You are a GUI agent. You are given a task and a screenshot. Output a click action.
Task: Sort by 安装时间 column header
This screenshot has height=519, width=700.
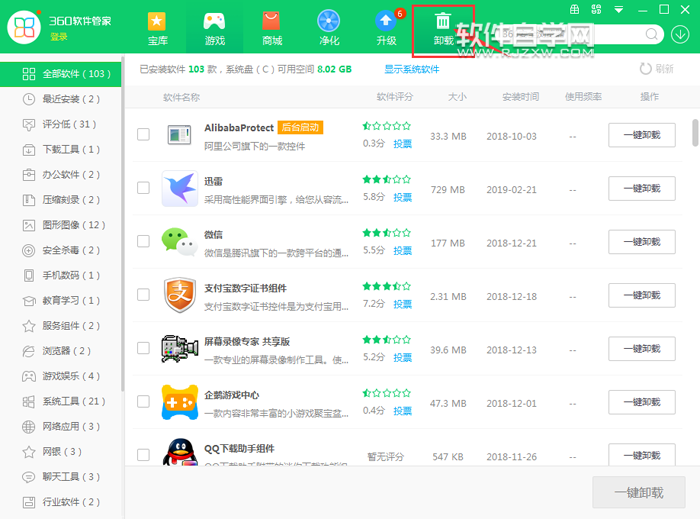coord(521,97)
